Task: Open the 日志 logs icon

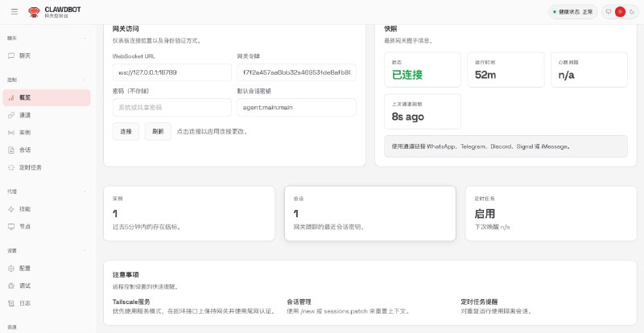Action: click(11, 303)
